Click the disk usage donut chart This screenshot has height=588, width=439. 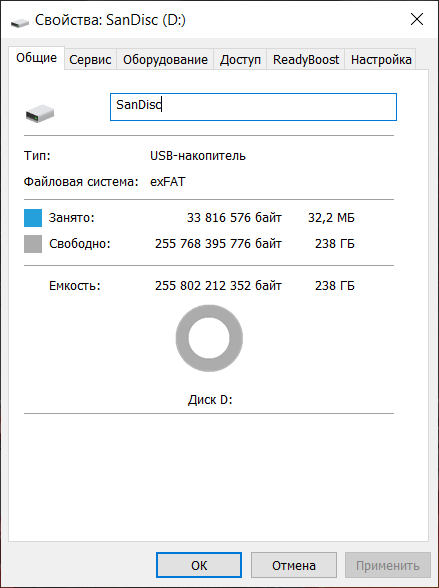[209, 338]
